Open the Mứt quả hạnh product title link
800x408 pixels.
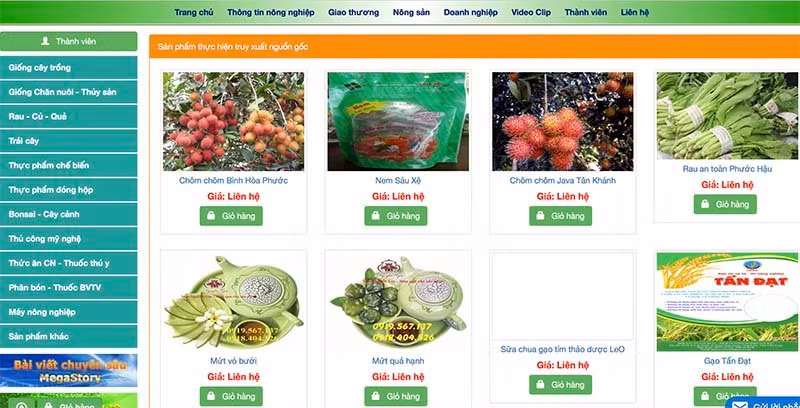tap(398, 361)
